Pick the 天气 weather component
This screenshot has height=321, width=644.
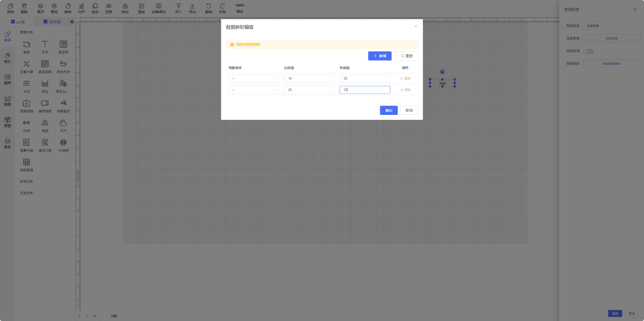point(63,126)
